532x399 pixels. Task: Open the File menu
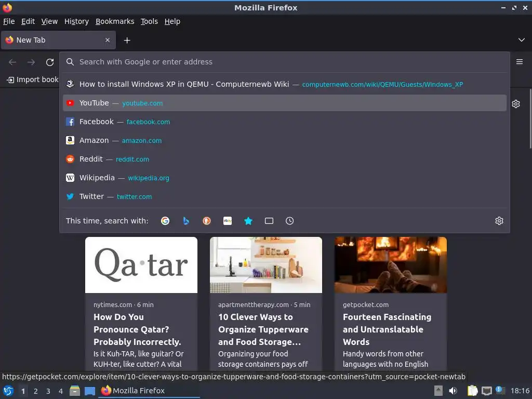[9, 21]
